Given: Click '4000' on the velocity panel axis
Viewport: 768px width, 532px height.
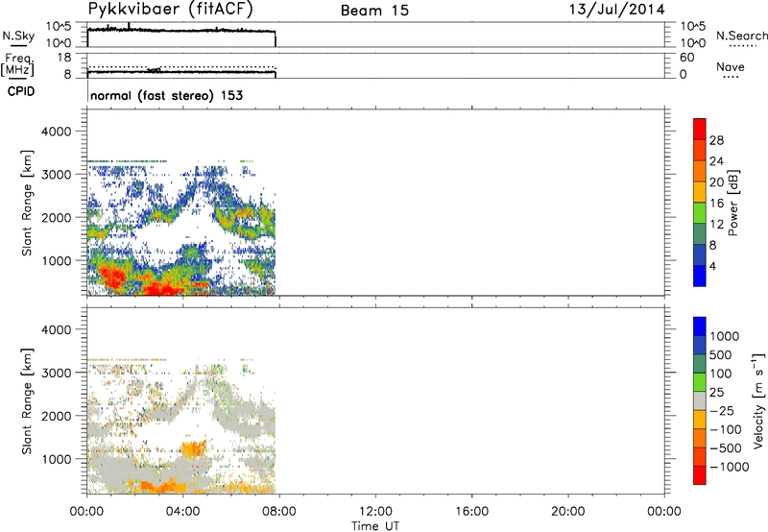Looking at the screenshot, I should click(x=56, y=329).
